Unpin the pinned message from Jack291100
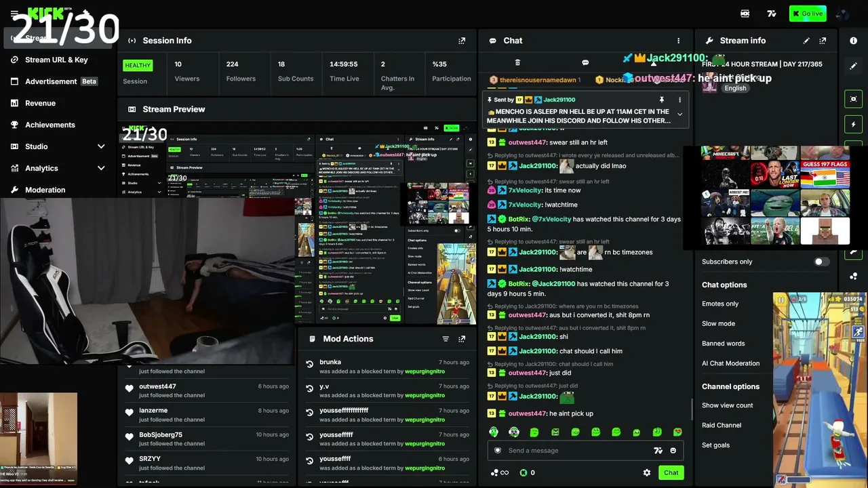Screen dimensions: 868x488 pos(662,100)
